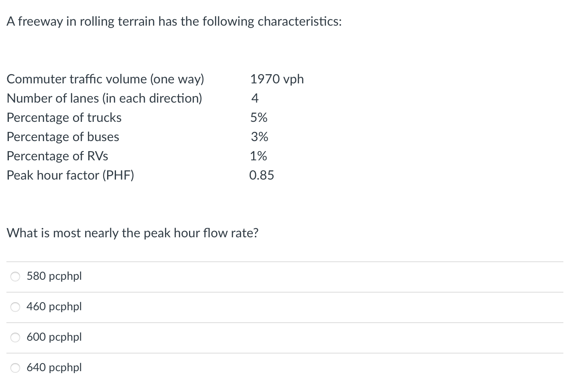Click the 'Number of lanes (in each direction)' label
Viewport: 569px width, 392px height.
(104, 98)
